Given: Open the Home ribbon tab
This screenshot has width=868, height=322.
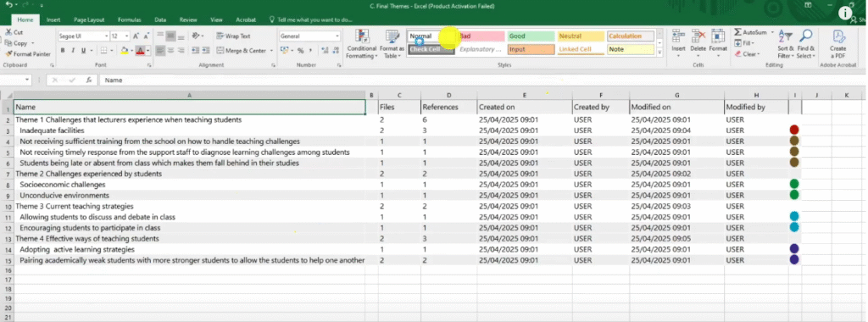Looking at the screenshot, I should click(25, 19).
